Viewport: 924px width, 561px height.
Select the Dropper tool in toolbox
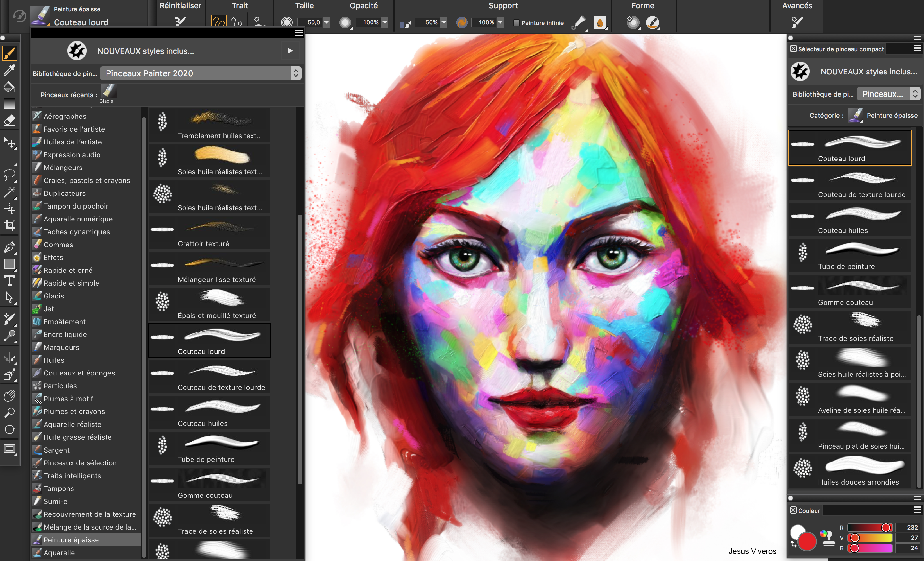tap(9, 70)
